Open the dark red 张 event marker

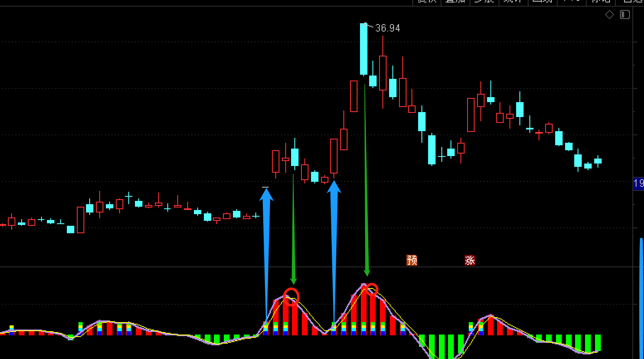[470, 260]
